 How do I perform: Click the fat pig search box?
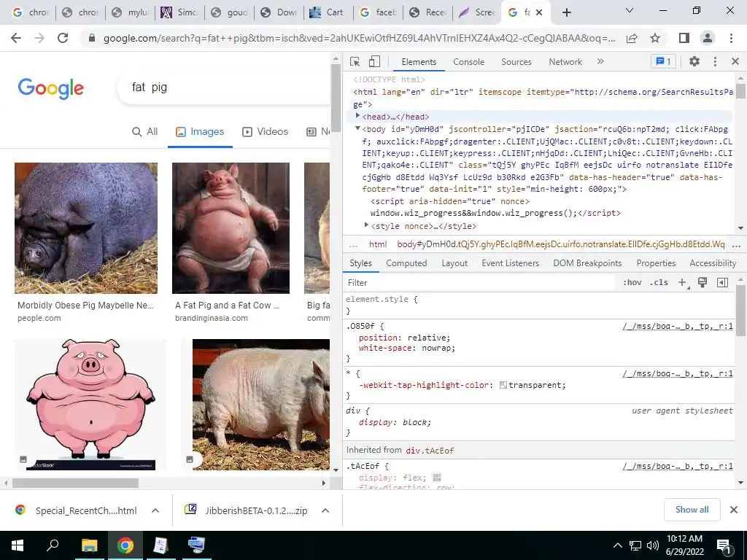tap(224, 87)
